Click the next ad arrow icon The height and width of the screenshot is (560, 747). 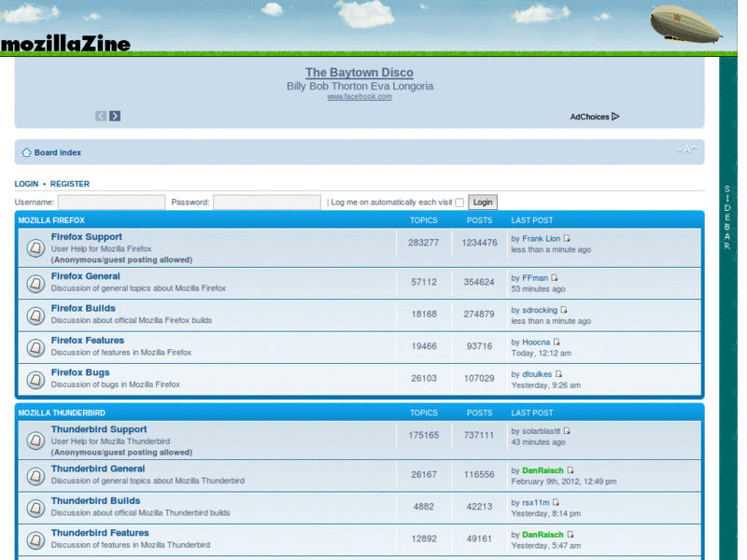115,116
